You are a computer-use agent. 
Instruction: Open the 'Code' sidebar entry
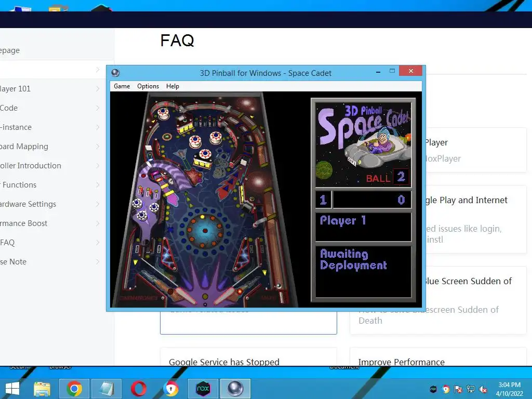point(9,108)
